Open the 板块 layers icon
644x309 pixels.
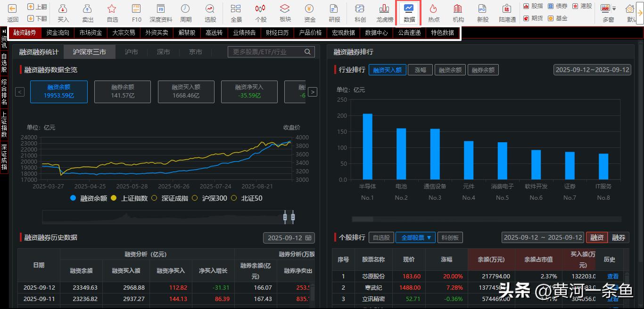click(x=285, y=12)
